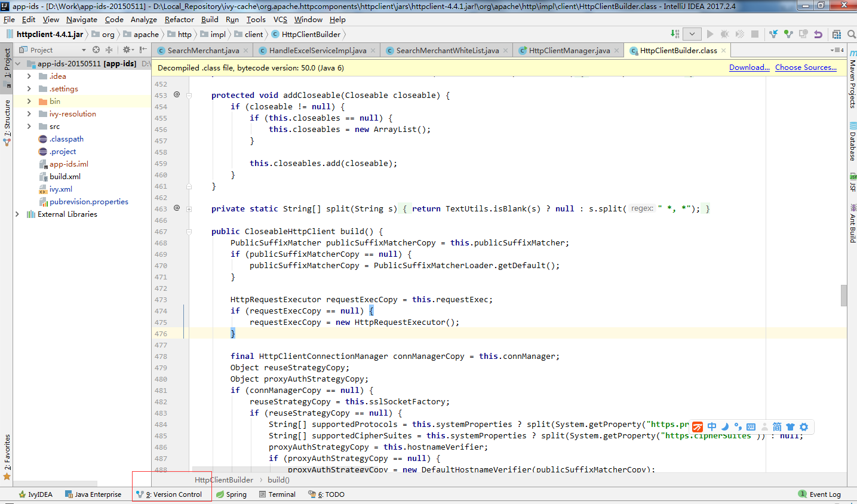
Task: Click the Stop square icon
Action: tap(755, 34)
